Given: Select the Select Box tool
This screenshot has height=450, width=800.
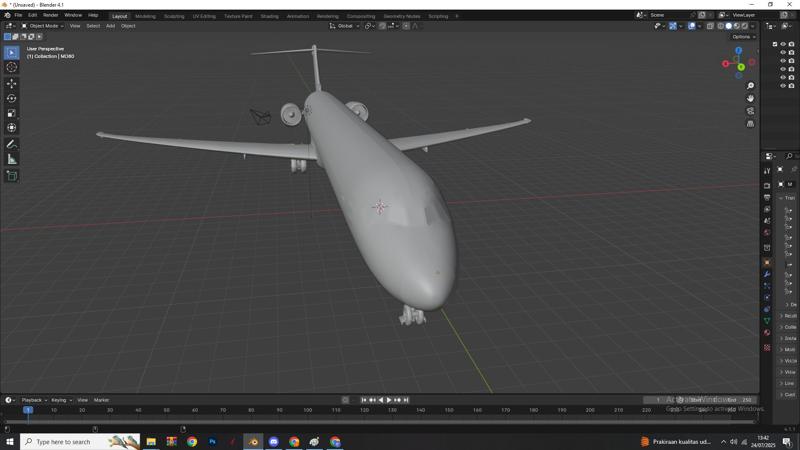Looking at the screenshot, I should pyautogui.click(x=12, y=53).
